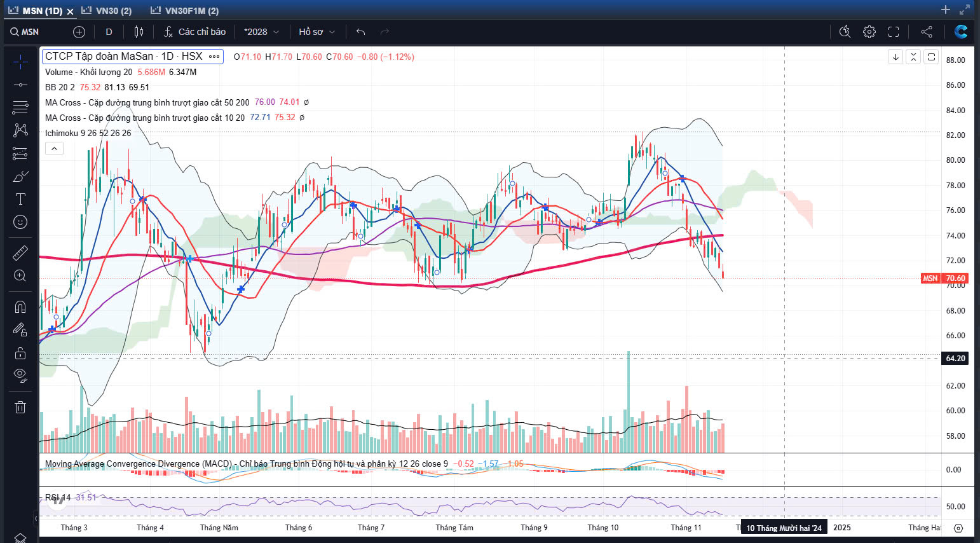
Task: Click the 64.20 price axis label
Action: pyautogui.click(x=955, y=359)
